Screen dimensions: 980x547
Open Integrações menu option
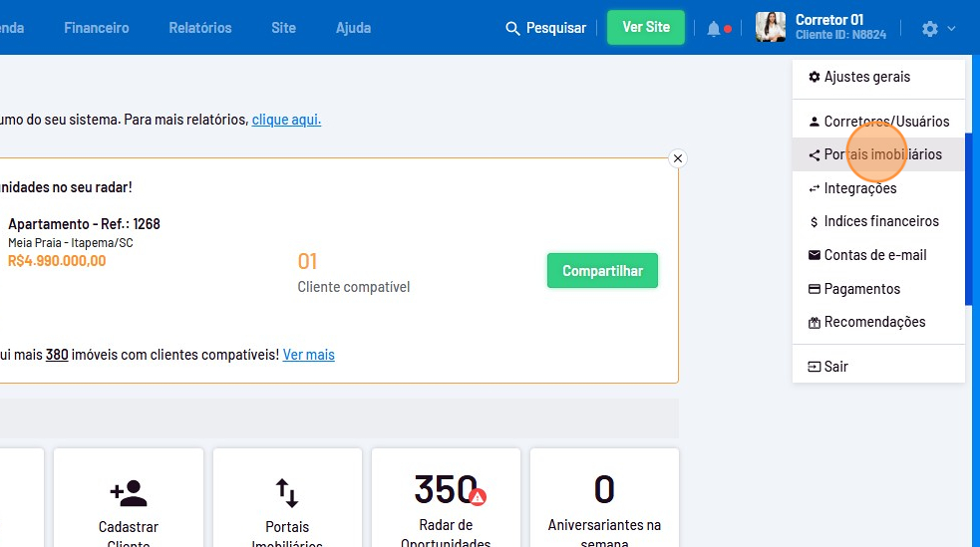point(859,188)
